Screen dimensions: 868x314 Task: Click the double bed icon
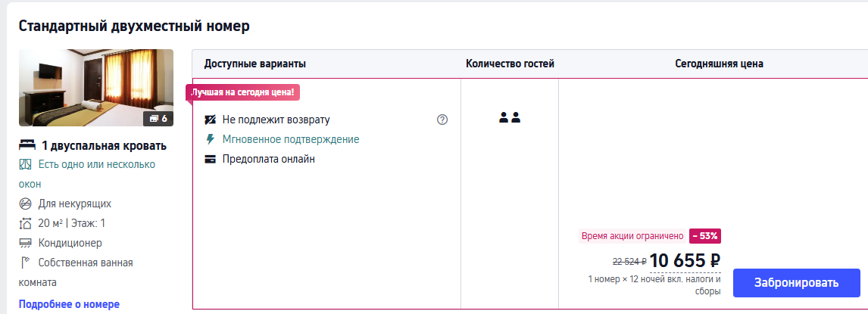click(x=27, y=146)
